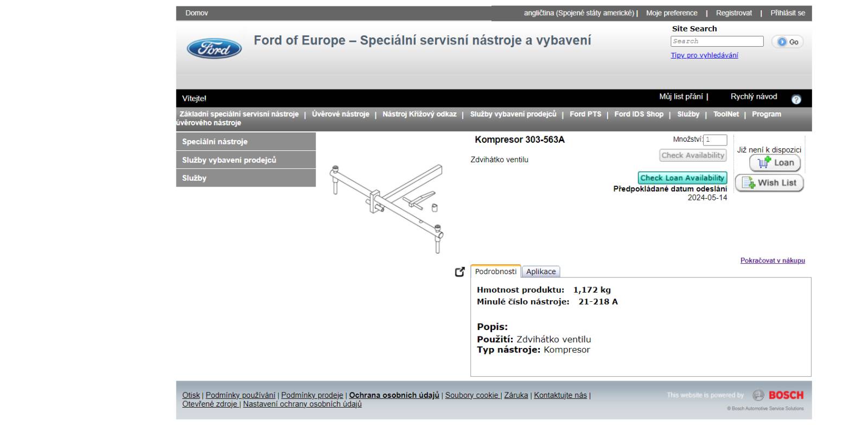Open Nástroj Křížový odkaz menu item
Viewport: 868px width, 425px height.
point(419,114)
